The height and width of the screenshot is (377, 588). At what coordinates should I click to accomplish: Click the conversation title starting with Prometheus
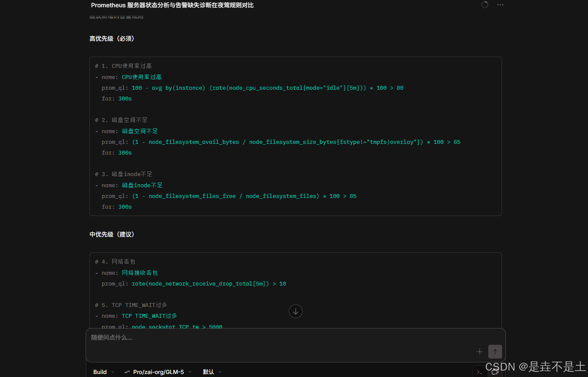pyautogui.click(x=172, y=5)
